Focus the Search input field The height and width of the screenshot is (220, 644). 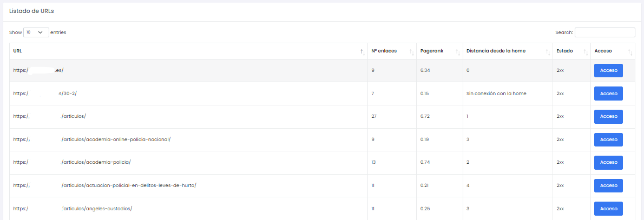tap(604, 32)
